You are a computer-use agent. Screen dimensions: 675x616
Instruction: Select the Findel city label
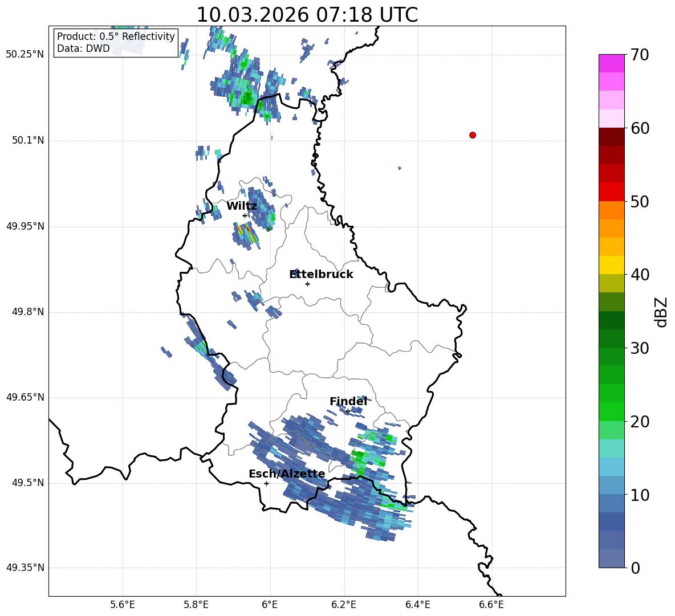click(x=348, y=401)
